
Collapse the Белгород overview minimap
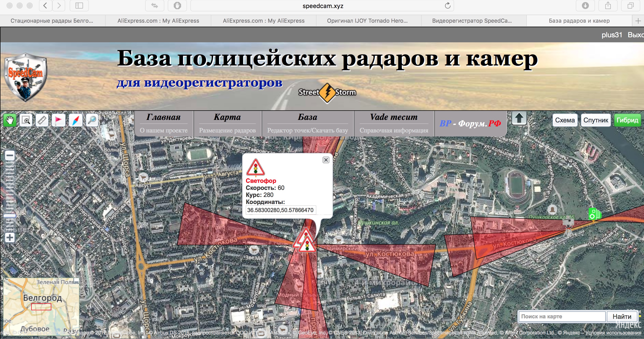pos(76,281)
